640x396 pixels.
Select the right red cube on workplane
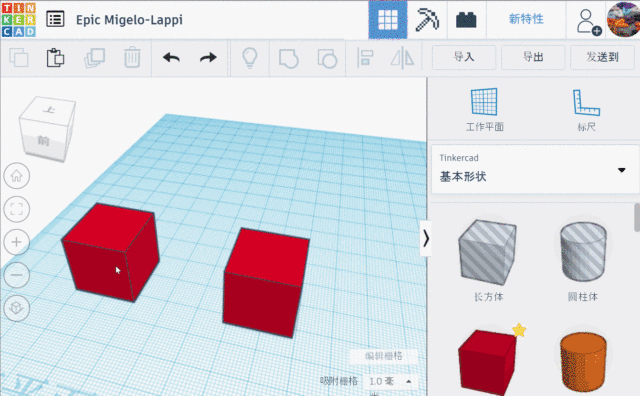[266, 283]
